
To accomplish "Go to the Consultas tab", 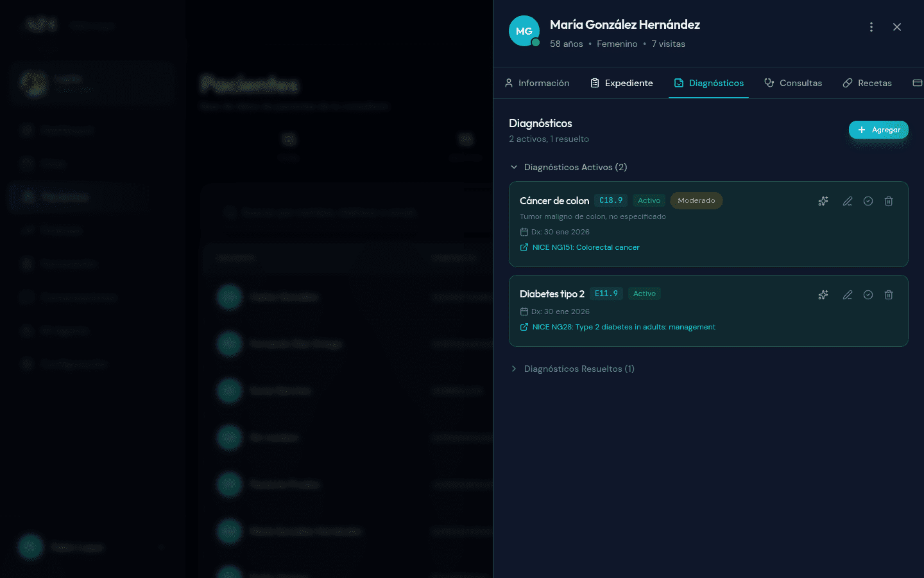I will pyautogui.click(x=793, y=83).
